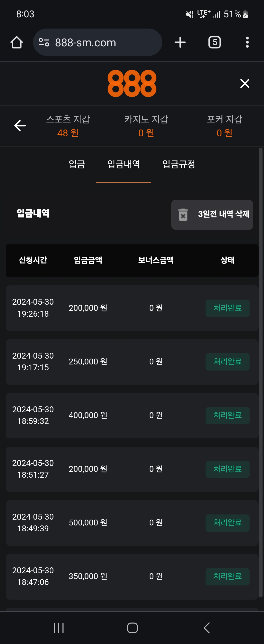Tap the browser home icon
The height and width of the screenshot is (644, 264).
point(17,42)
